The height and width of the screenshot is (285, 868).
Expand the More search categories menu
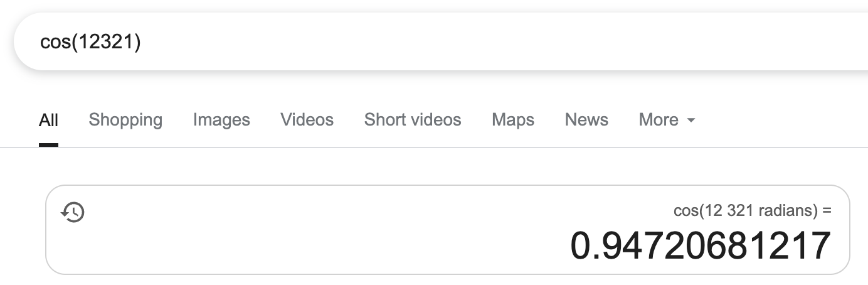pos(659,120)
